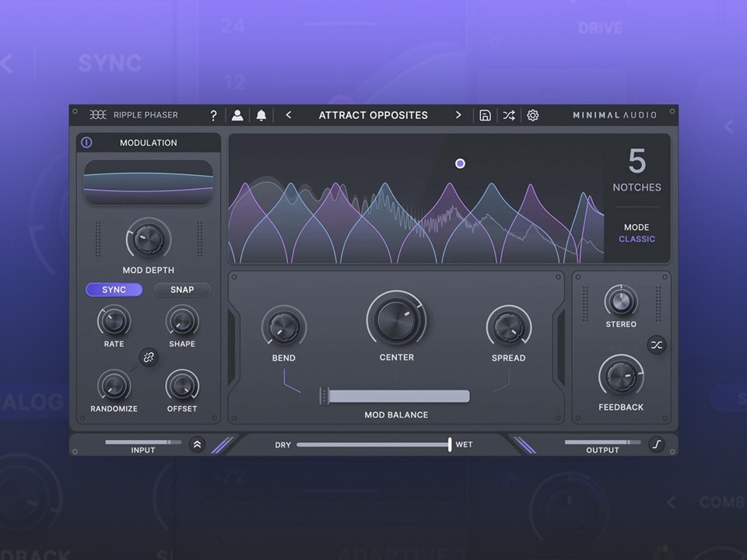Open notifications bell icon

point(261,115)
